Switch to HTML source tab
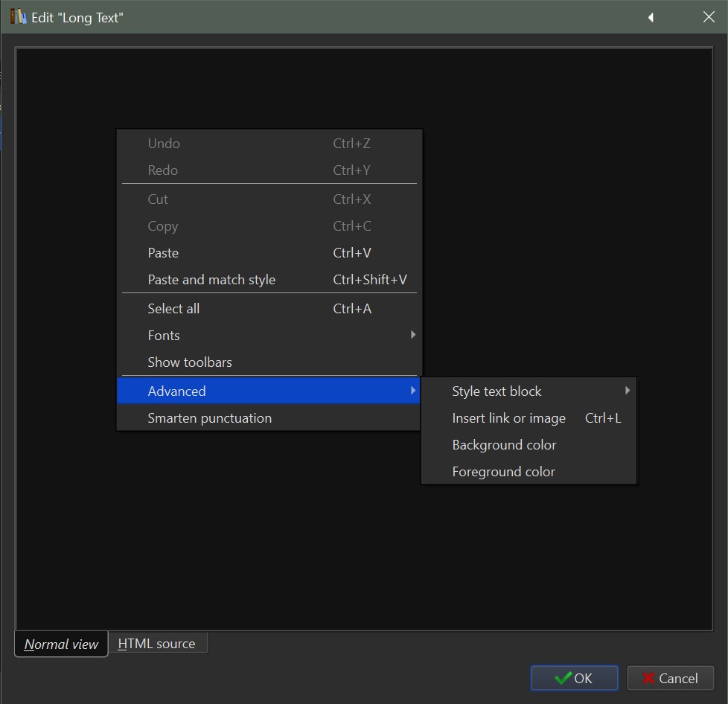 [158, 643]
